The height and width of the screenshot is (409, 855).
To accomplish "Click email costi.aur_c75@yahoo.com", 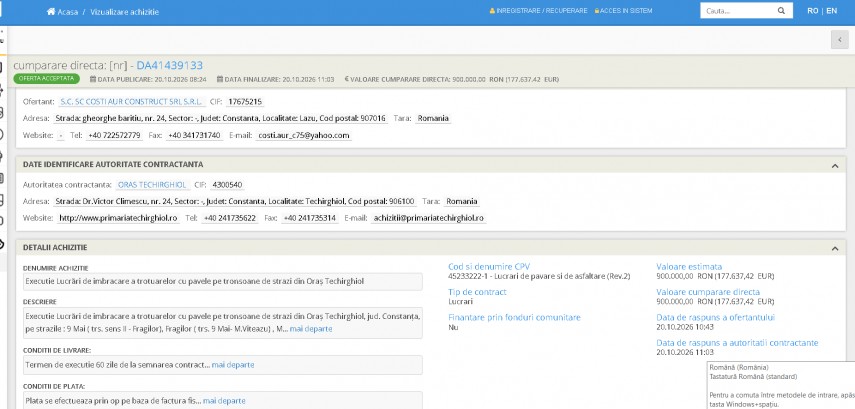I will coord(304,135).
